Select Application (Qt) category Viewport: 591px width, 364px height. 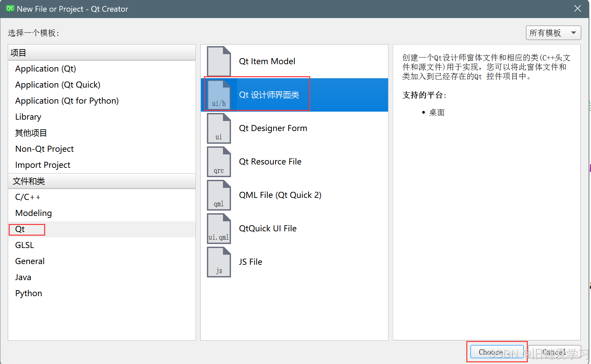[x=102, y=69]
